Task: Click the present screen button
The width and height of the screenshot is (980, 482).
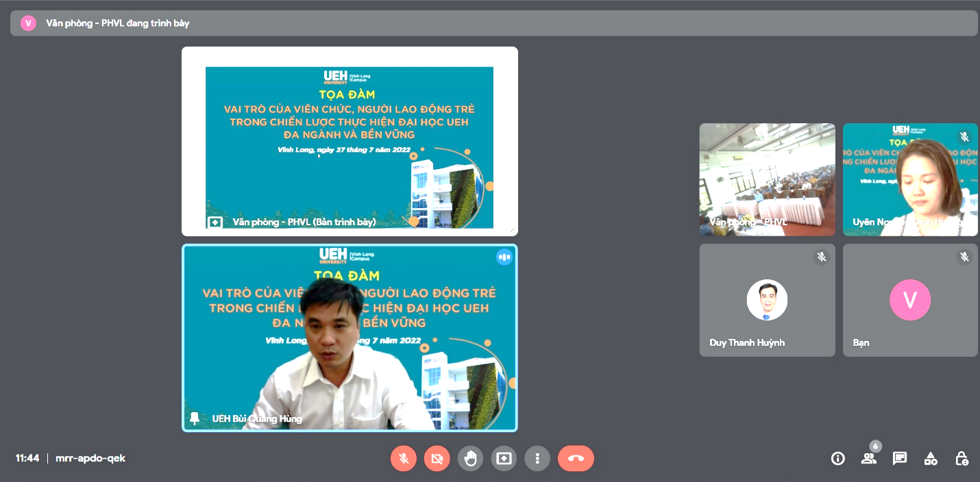Action: (x=504, y=459)
